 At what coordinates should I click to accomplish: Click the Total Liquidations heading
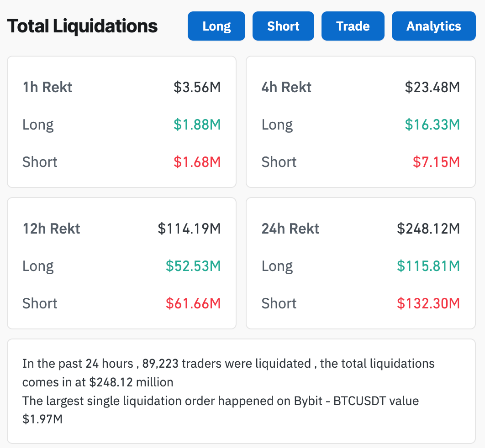click(82, 26)
